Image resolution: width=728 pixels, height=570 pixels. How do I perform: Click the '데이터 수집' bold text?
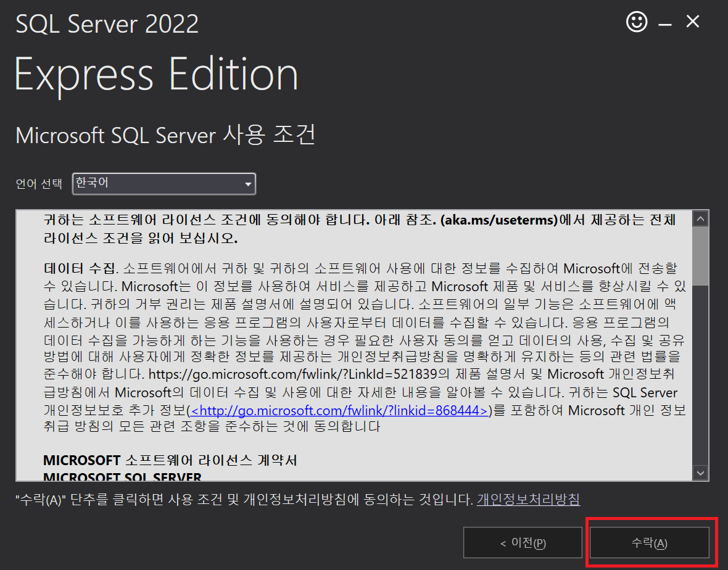80,269
